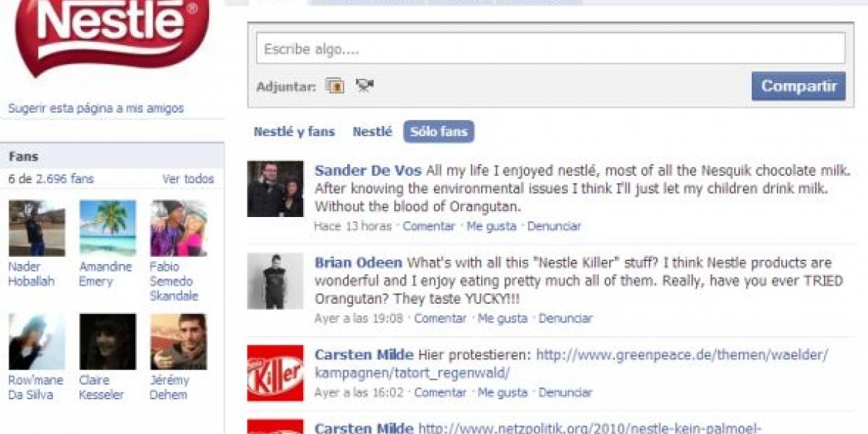This screenshot has height=434, width=868.
Task: Open Claire Kesseler's photo
Action: tap(108, 341)
